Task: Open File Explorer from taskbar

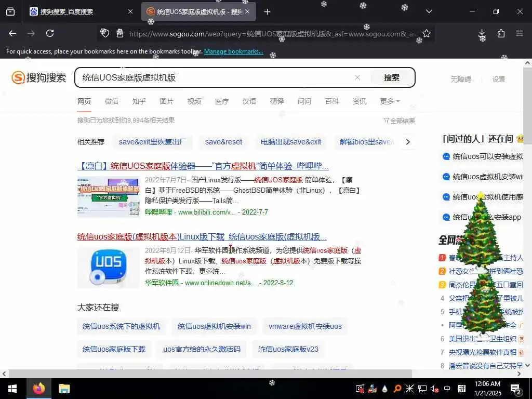Action: (x=64, y=389)
